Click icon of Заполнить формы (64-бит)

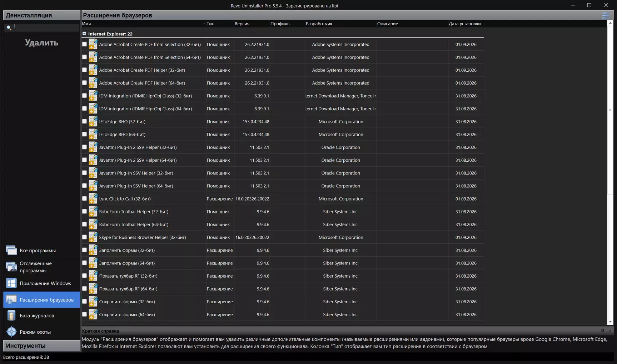click(93, 263)
